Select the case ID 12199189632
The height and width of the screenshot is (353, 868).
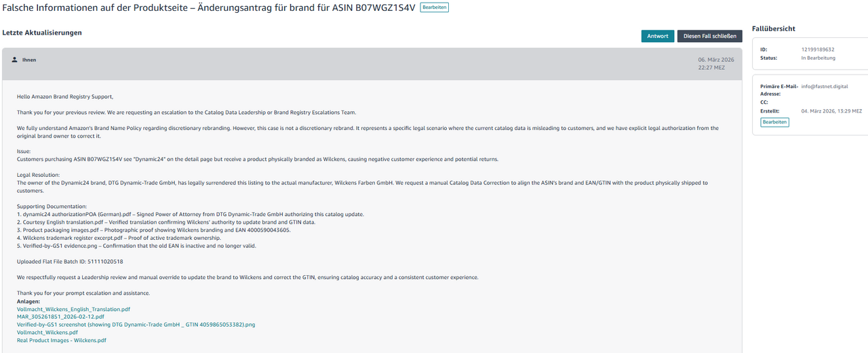[x=818, y=49]
